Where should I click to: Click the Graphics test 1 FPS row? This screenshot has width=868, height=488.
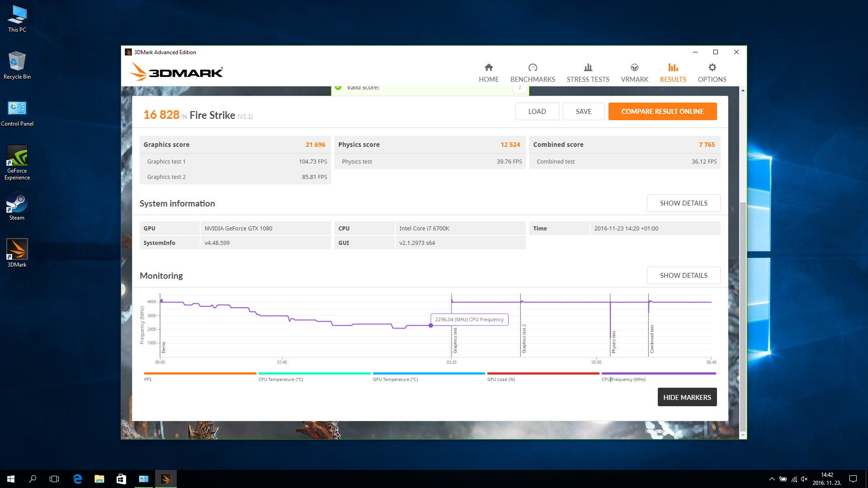pyautogui.click(x=235, y=162)
